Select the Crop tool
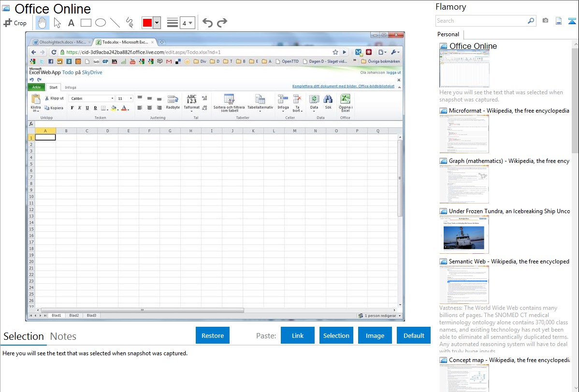The height and width of the screenshot is (392, 579). tap(15, 23)
